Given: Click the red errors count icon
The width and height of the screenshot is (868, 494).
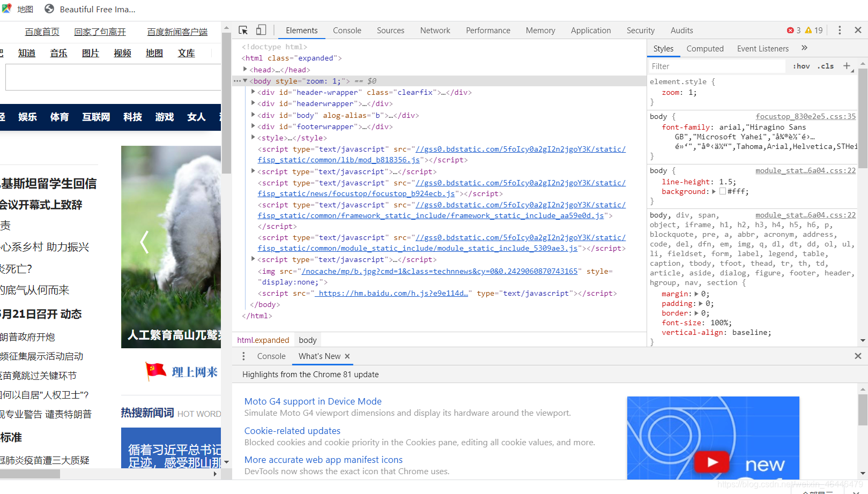Looking at the screenshot, I should (x=790, y=31).
